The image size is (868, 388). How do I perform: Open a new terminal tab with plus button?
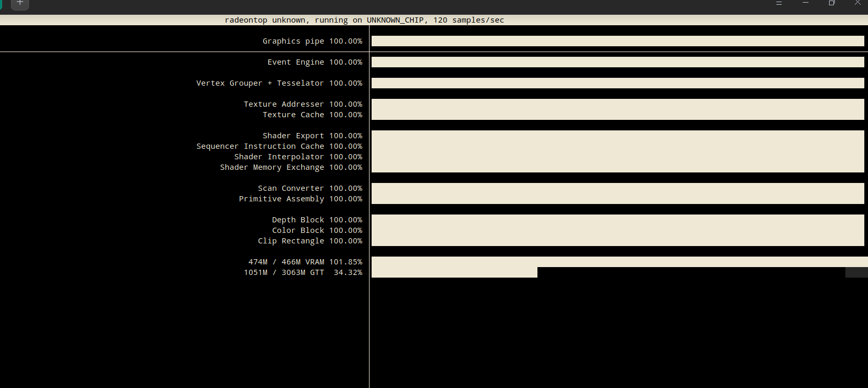20,3
